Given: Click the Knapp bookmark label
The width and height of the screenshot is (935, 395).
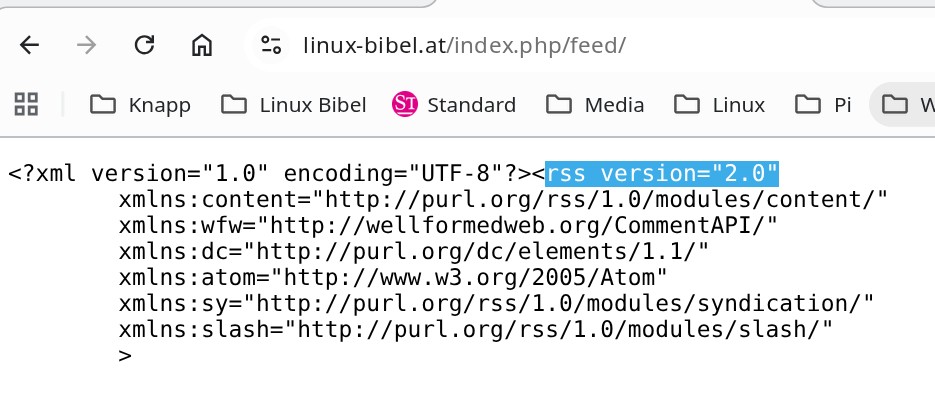Looking at the screenshot, I should point(159,106).
